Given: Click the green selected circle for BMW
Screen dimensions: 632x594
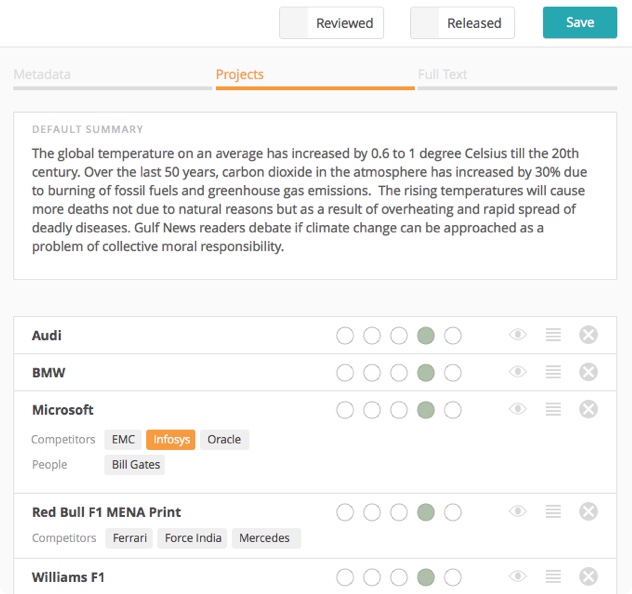Looking at the screenshot, I should tap(426, 373).
